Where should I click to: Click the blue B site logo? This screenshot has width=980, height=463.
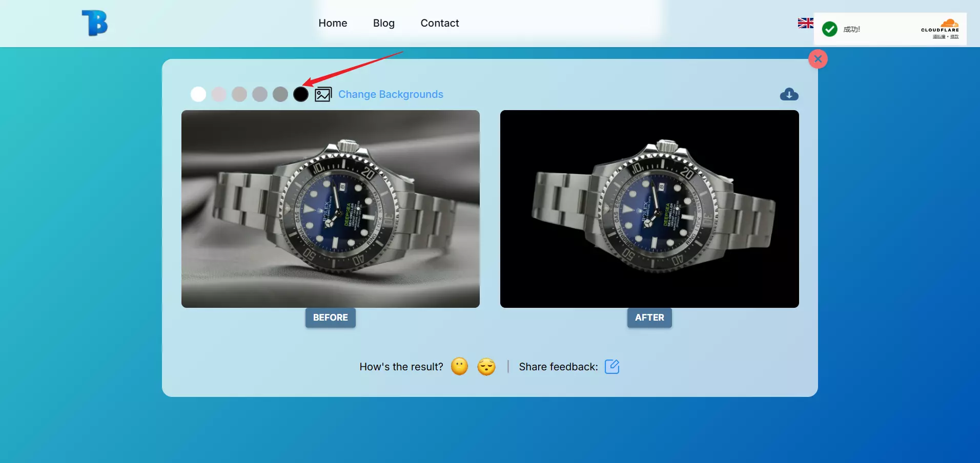(x=95, y=23)
